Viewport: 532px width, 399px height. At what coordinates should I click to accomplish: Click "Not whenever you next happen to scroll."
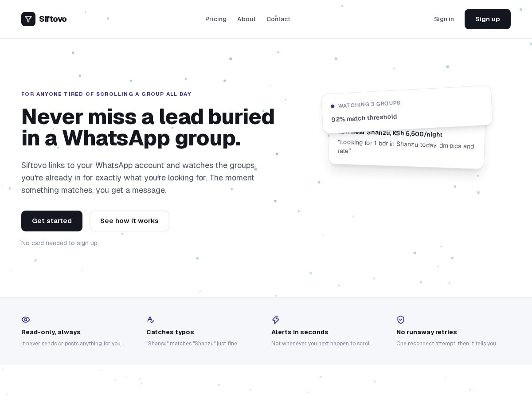click(x=321, y=344)
